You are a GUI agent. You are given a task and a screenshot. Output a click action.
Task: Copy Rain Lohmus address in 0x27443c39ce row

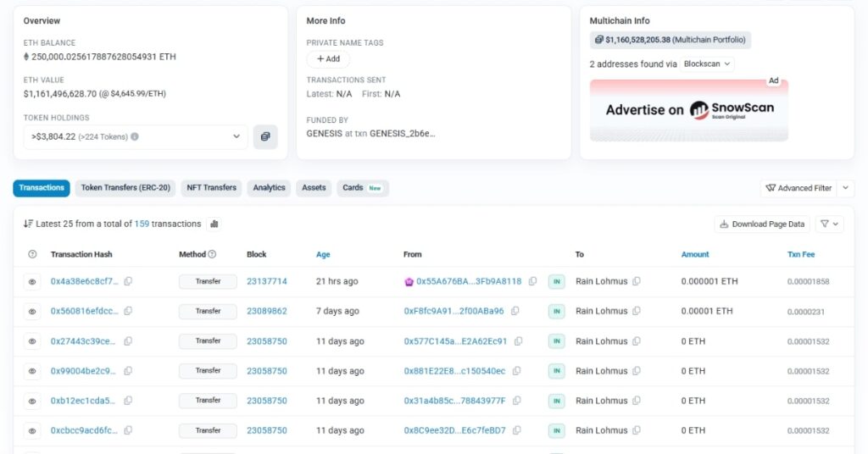click(x=637, y=341)
